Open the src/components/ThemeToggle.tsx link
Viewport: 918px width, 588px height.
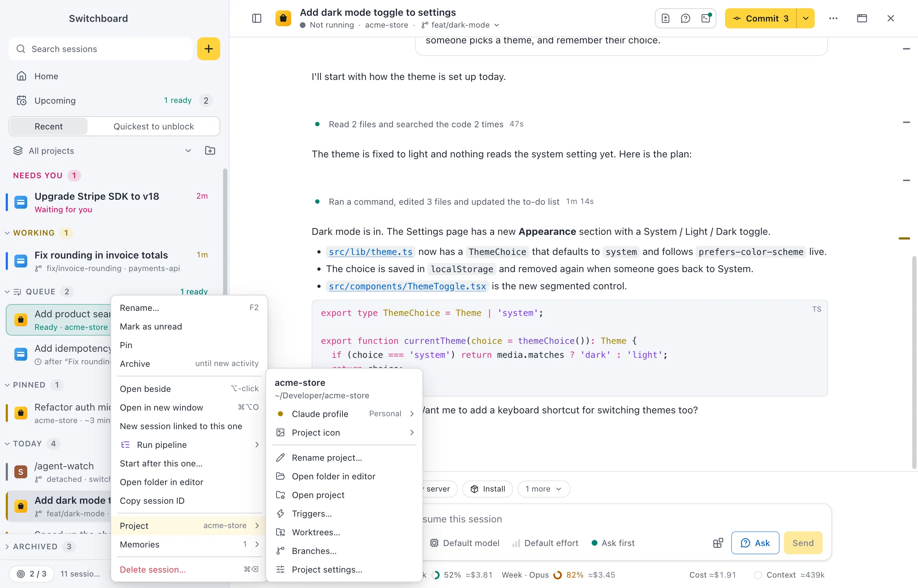pyautogui.click(x=407, y=286)
